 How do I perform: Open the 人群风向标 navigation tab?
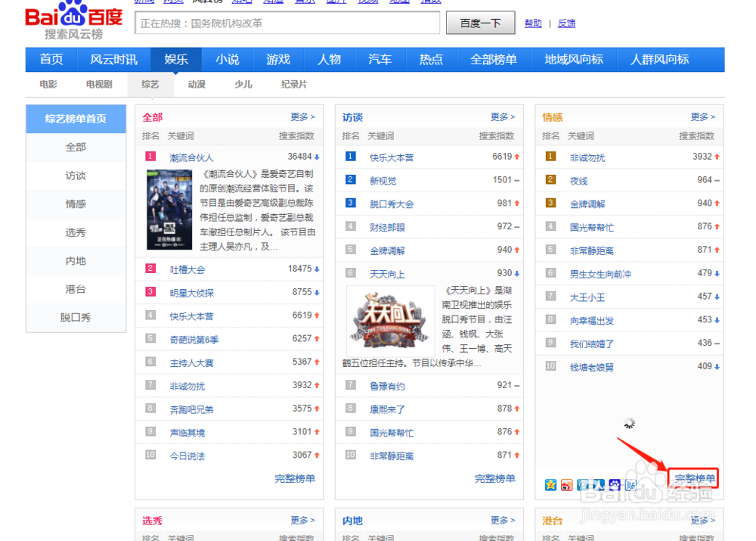(659, 59)
